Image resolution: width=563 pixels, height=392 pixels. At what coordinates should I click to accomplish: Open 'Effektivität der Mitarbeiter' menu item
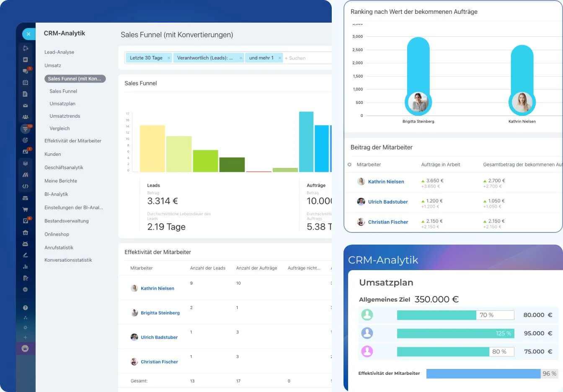point(73,141)
